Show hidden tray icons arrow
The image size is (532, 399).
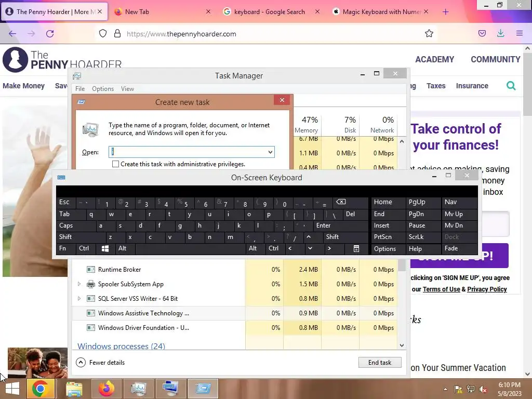point(445,390)
